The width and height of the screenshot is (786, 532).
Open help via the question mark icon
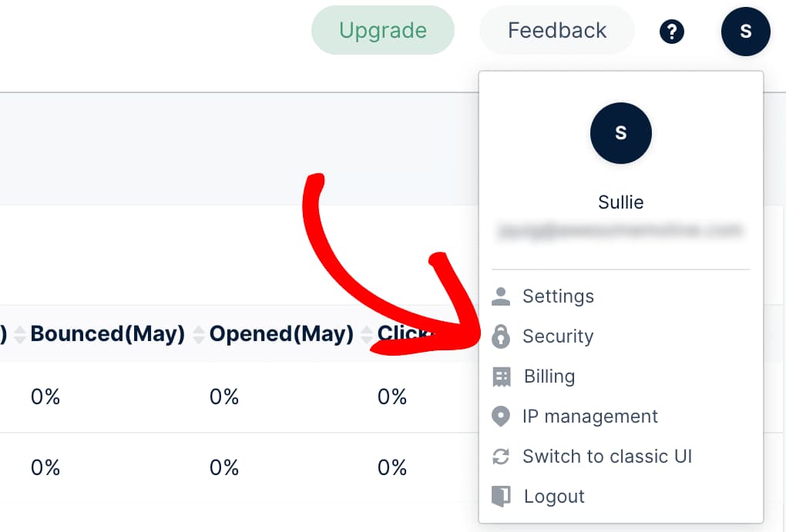pos(671,32)
